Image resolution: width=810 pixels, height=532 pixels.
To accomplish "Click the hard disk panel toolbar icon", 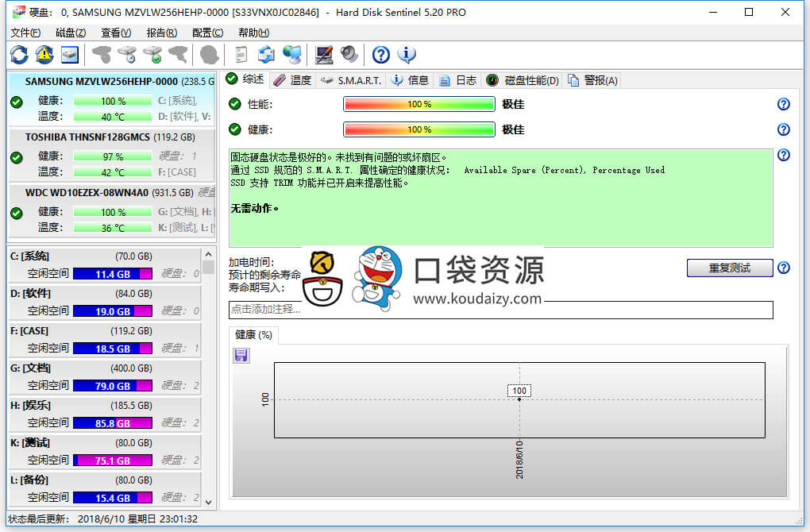I will tap(70, 54).
